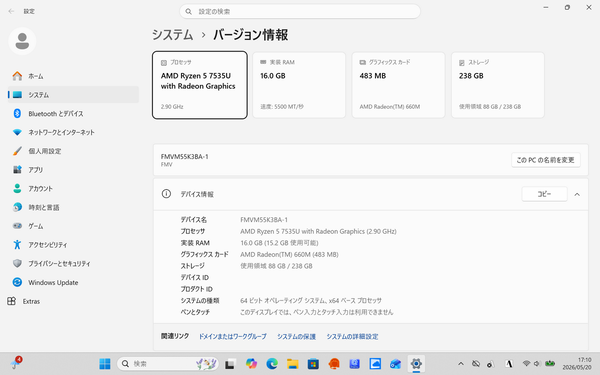Click the デバイス情報 info icon
This screenshot has width=600, height=375.
click(x=166, y=194)
